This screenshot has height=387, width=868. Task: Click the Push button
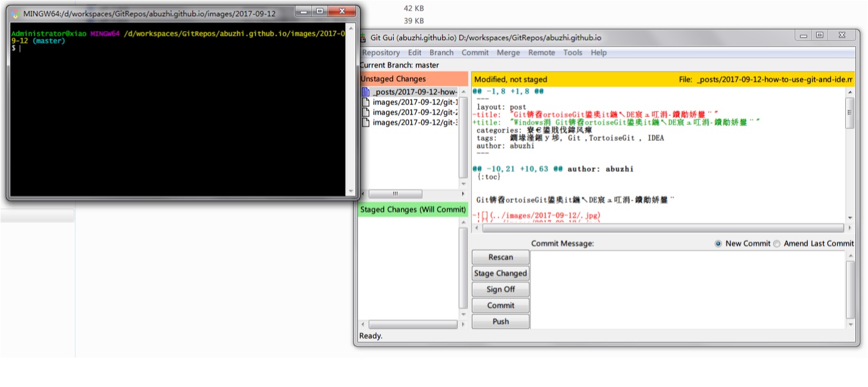click(x=501, y=322)
